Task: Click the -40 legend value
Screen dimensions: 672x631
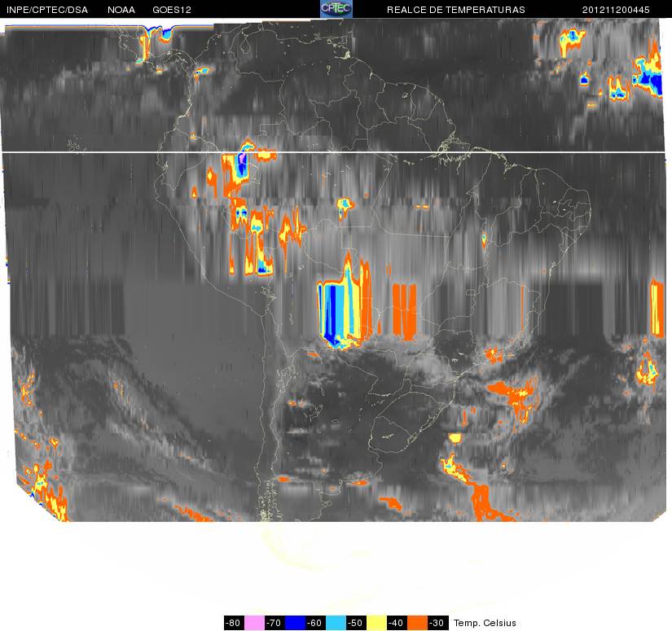Action: pos(397,623)
